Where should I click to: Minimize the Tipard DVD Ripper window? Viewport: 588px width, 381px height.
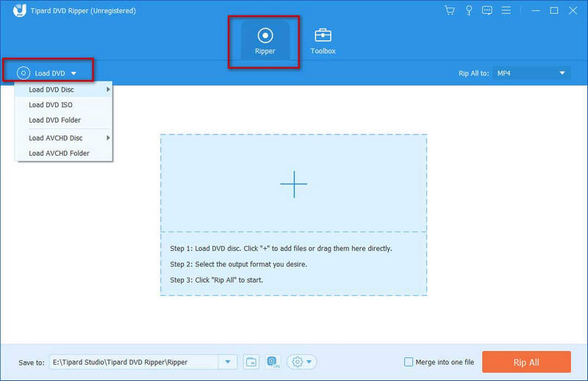[x=536, y=10]
